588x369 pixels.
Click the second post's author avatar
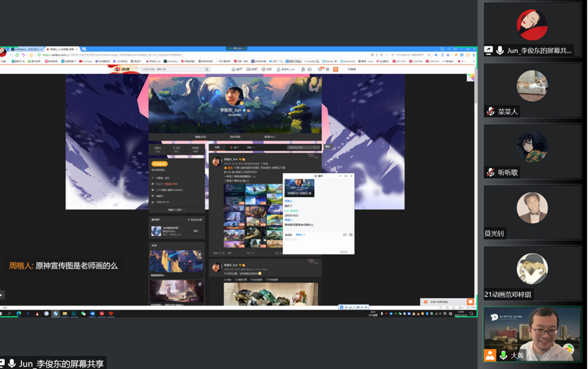pyautogui.click(x=216, y=267)
